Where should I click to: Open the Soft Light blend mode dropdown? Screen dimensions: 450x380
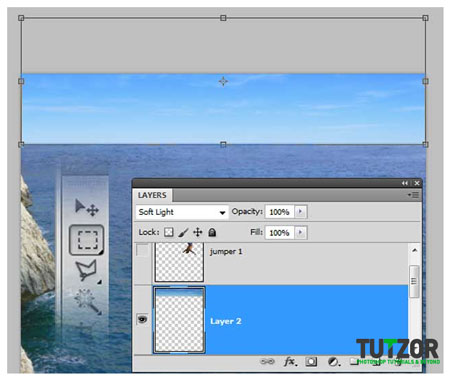(x=182, y=212)
